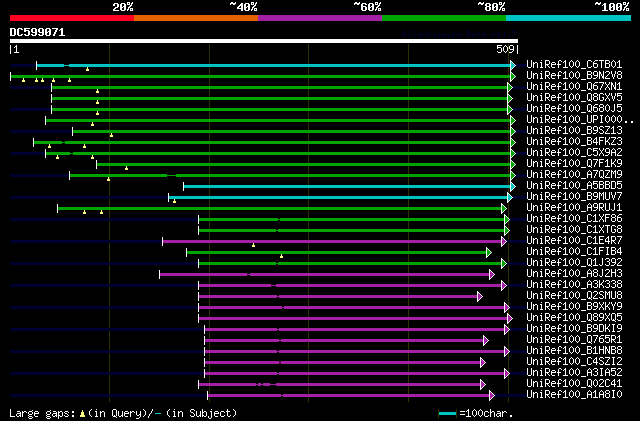The width and height of the screenshot is (640, 421).
Task: Select the UniRef100_Q7F1K9 label
Action: [x=574, y=164]
